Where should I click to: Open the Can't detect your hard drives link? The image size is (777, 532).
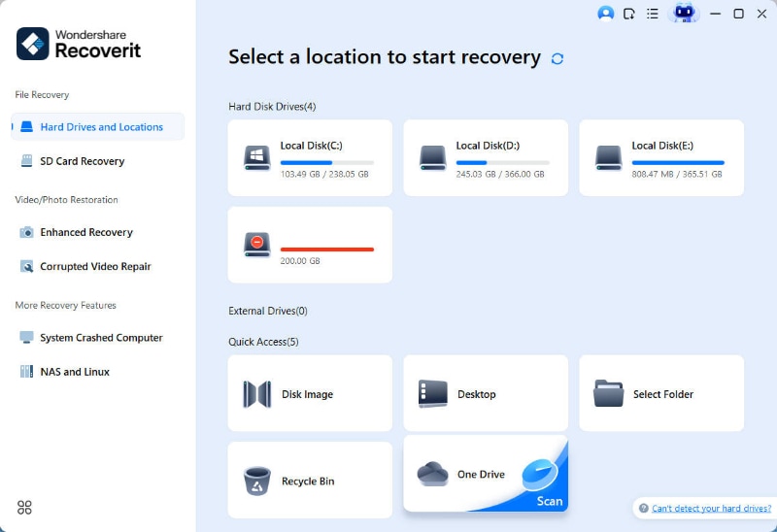(x=712, y=509)
